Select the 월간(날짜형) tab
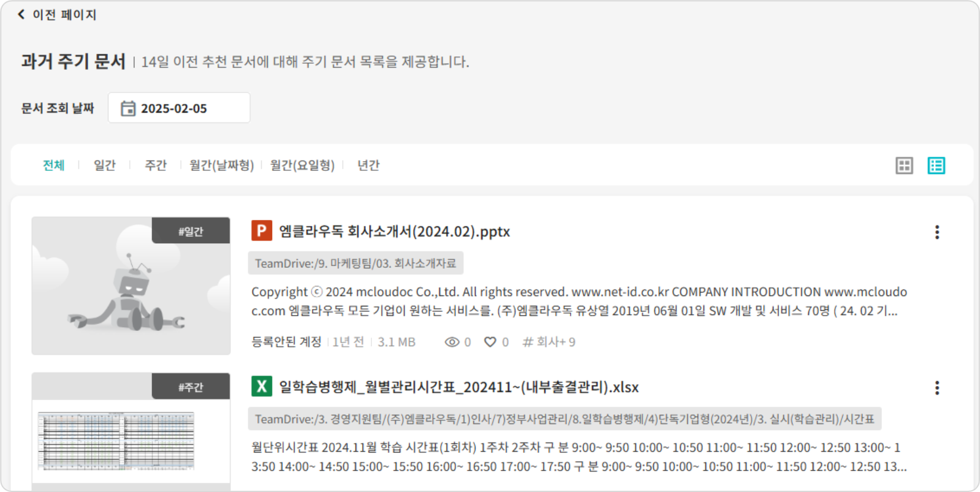This screenshot has height=492, width=980. (x=221, y=165)
